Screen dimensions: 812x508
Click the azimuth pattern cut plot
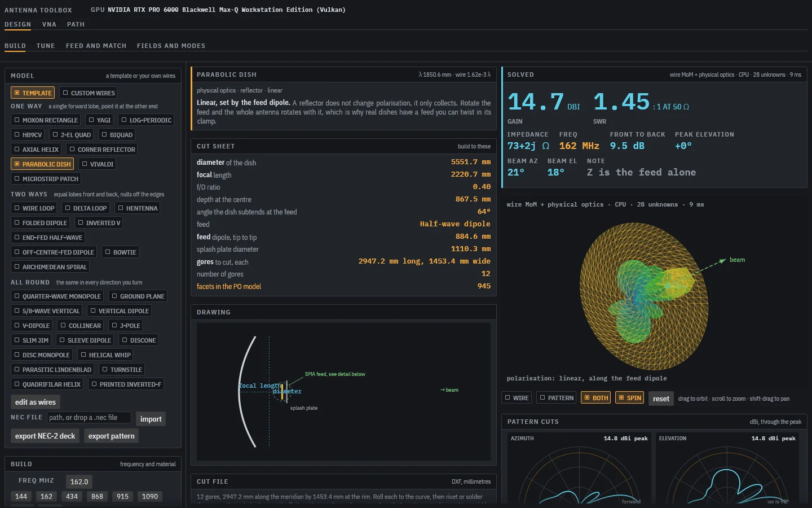pos(579,468)
